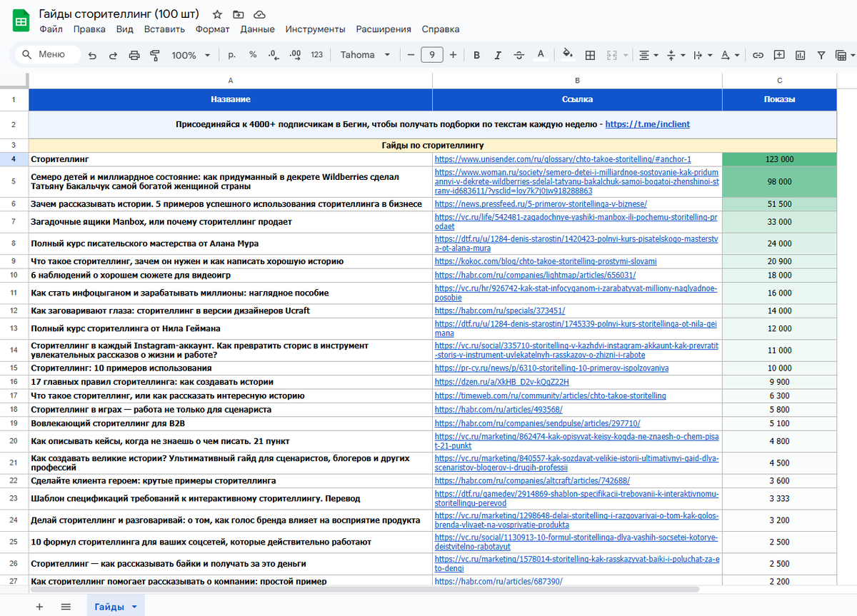The width and height of the screenshot is (857, 616).
Task: Select cell 'Полный курс сторителлинга от Нила Геймана'
Action: 230,328
